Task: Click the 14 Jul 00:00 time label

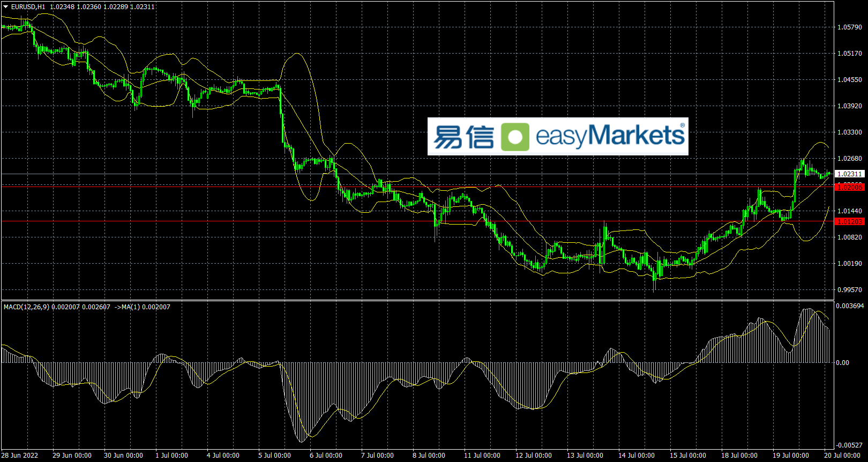Action: point(637,456)
